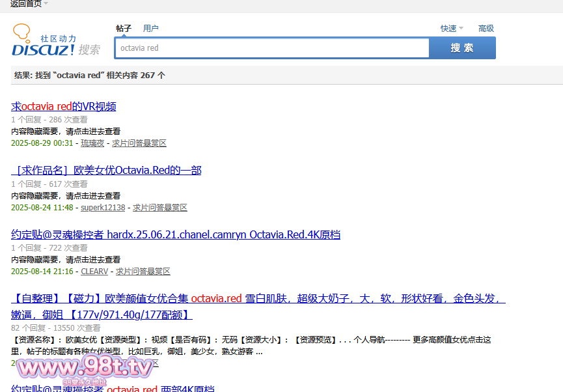Click the "1 个回复 - 617 次查看" stats text
This screenshot has height=392, width=563.
coord(49,184)
